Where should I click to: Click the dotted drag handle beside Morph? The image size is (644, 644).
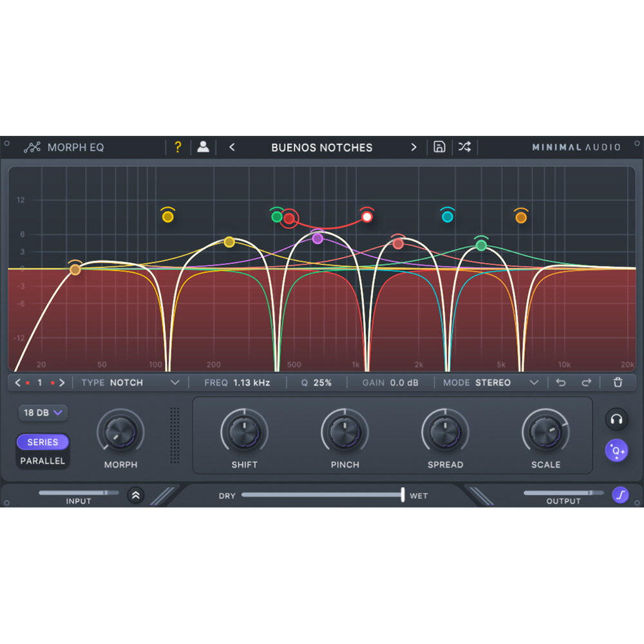pos(175,435)
